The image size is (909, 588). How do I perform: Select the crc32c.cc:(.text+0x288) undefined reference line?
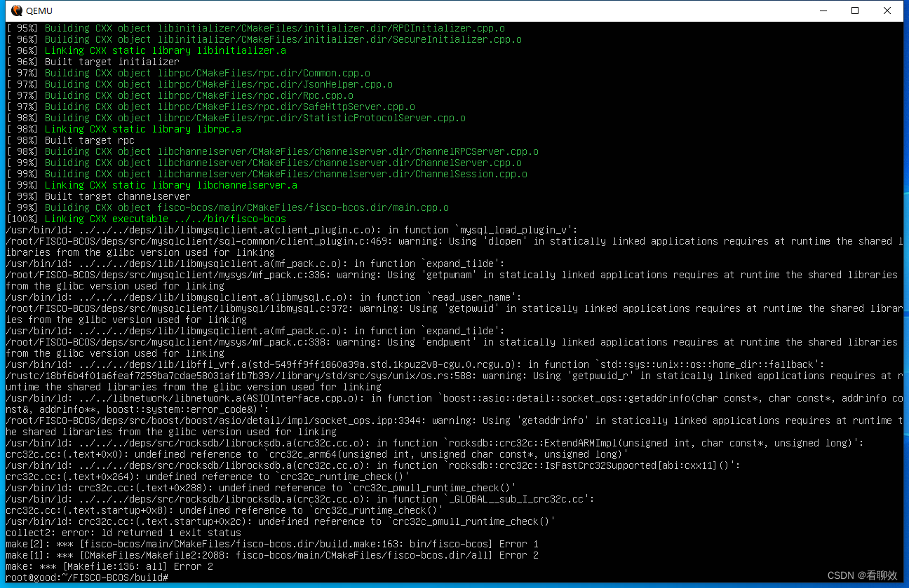pyautogui.click(x=261, y=488)
